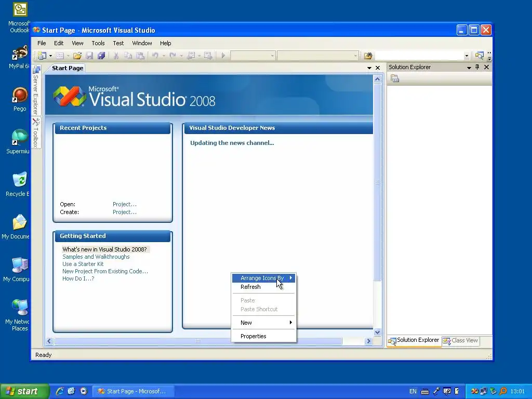This screenshot has height=399, width=532.
Task: Select the Start Page document tab
Action: (x=68, y=68)
